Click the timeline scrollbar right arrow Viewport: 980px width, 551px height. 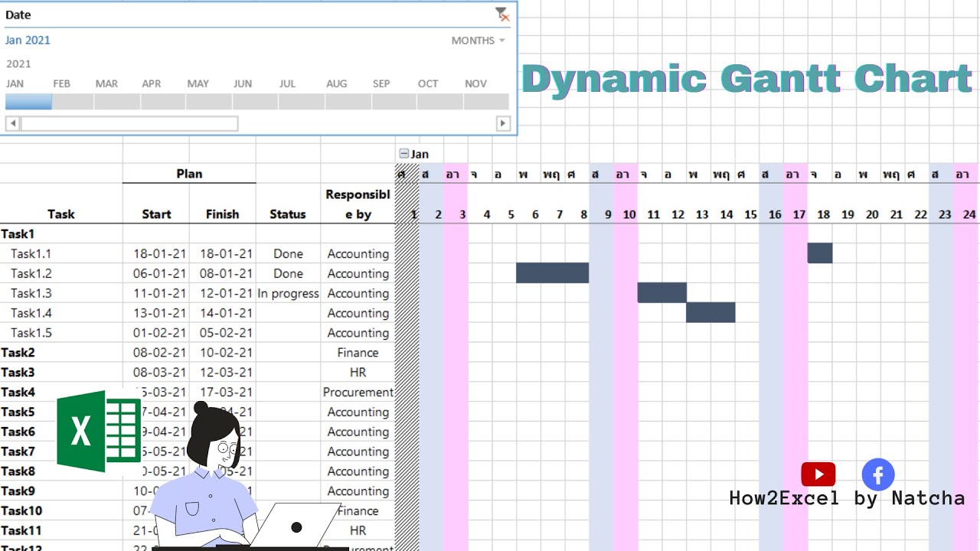pos(503,123)
